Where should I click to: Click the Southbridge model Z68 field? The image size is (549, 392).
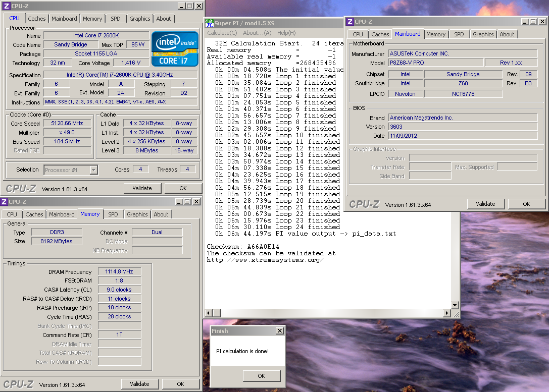click(x=463, y=84)
